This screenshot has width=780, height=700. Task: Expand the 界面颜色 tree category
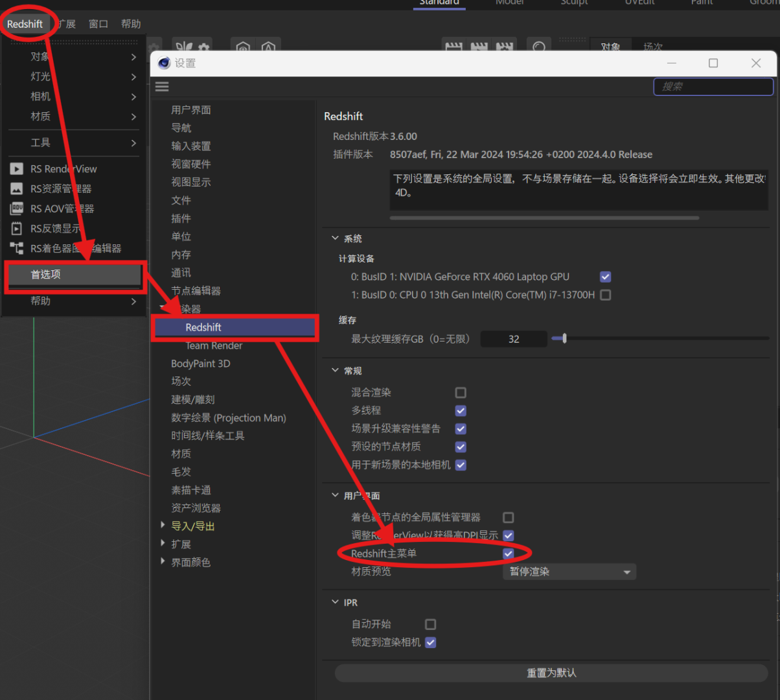[x=163, y=562]
